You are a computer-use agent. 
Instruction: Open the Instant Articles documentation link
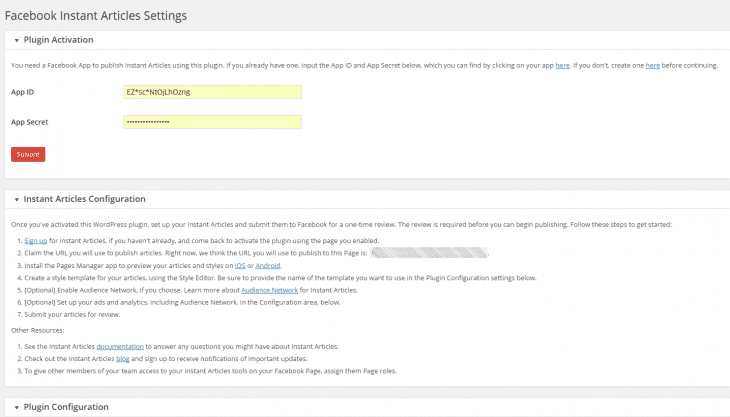(x=120, y=346)
